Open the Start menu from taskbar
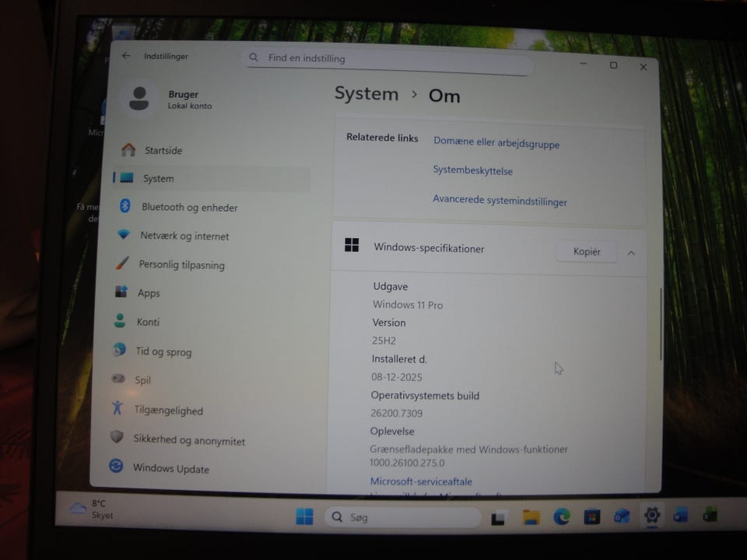The height and width of the screenshot is (560, 747). pyautogui.click(x=304, y=516)
